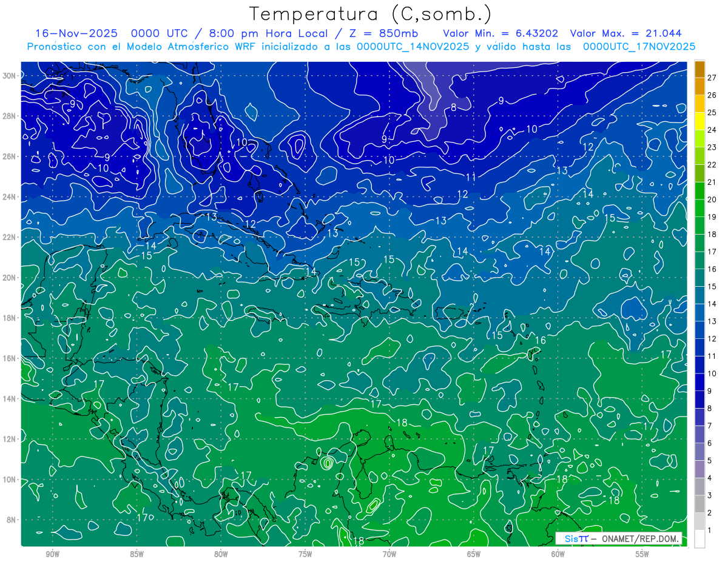Click the contour label "11" on the map

click(471, 177)
